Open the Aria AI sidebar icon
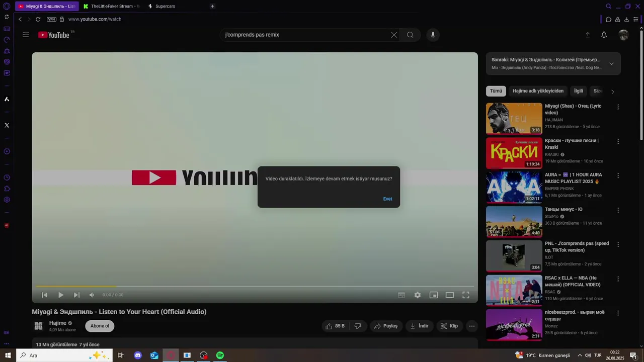644x362 pixels. pyautogui.click(x=7, y=99)
